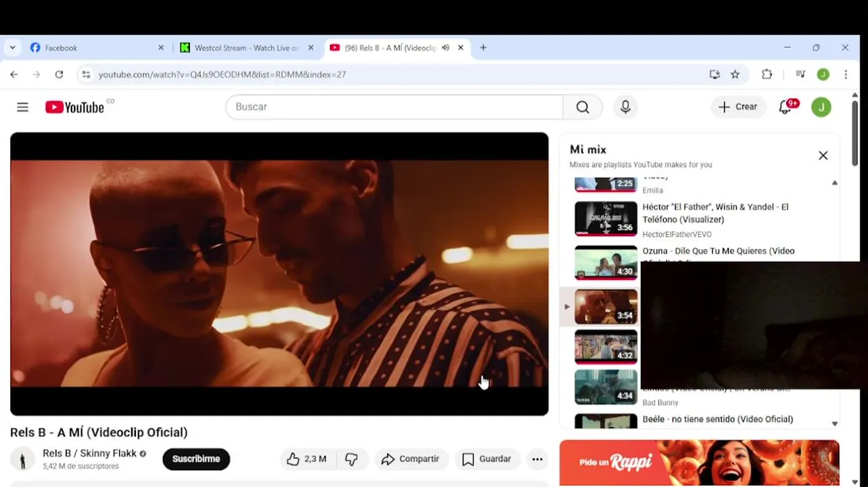The image size is (868, 487).
Task: Open the Rels B channel avatar
Action: tap(22, 459)
